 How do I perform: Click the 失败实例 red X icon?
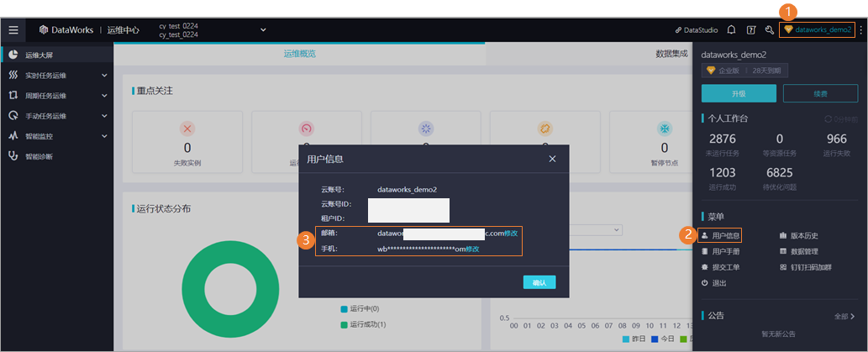pyautogui.click(x=187, y=129)
